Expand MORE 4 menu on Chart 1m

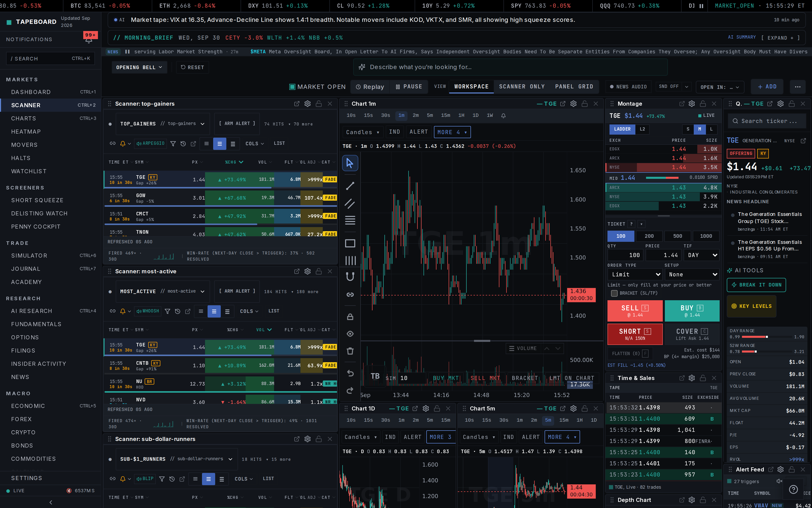tap(452, 132)
